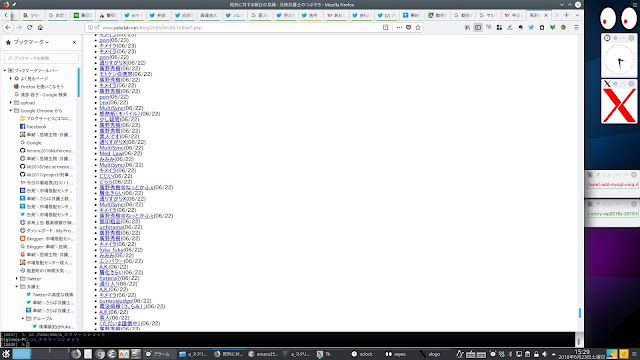This screenshot has height=360, width=640.
Task: Open the エンパワー commenter link
Action: pyautogui.click(x=111, y=261)
